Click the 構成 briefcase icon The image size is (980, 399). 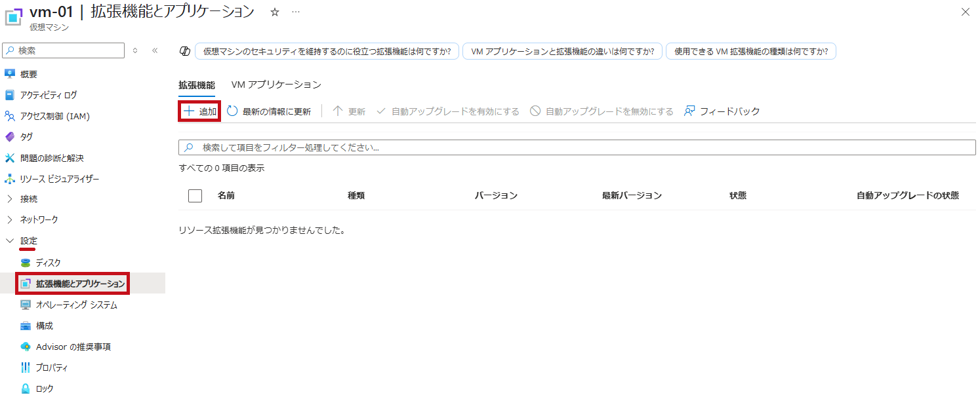(26, 326)
